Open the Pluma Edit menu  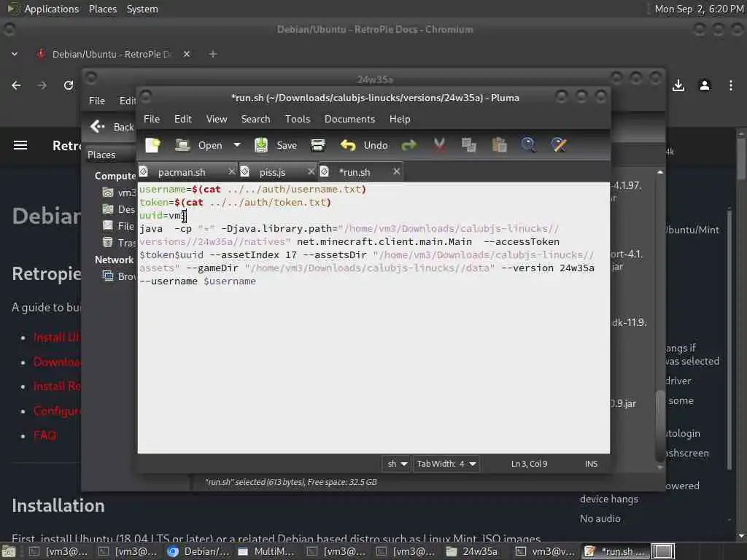point(183,119)
